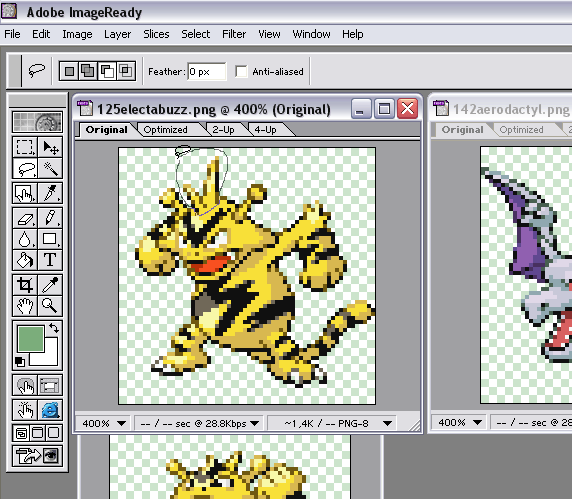Select the Slice knife tool
The width and height of the screenshot is (572, 499).
point(50,193)
